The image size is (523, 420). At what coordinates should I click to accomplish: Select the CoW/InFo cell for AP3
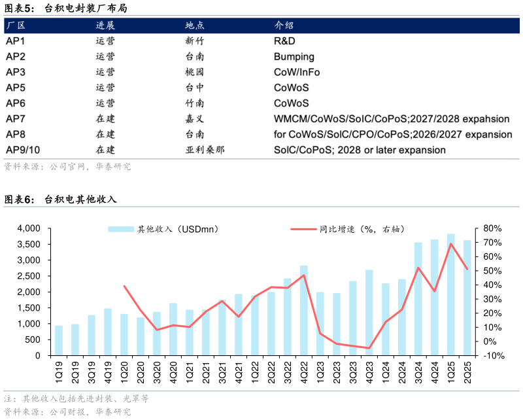(x=296, y=72)
